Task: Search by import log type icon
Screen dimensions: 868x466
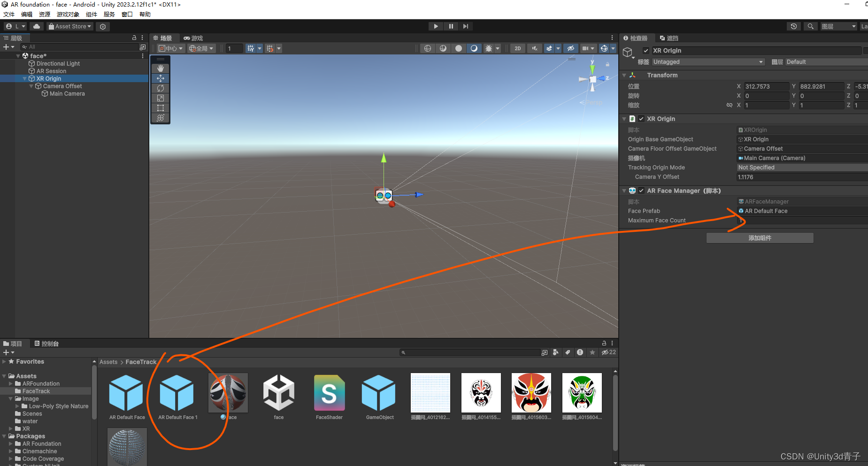Action: [x=580, y=352]
